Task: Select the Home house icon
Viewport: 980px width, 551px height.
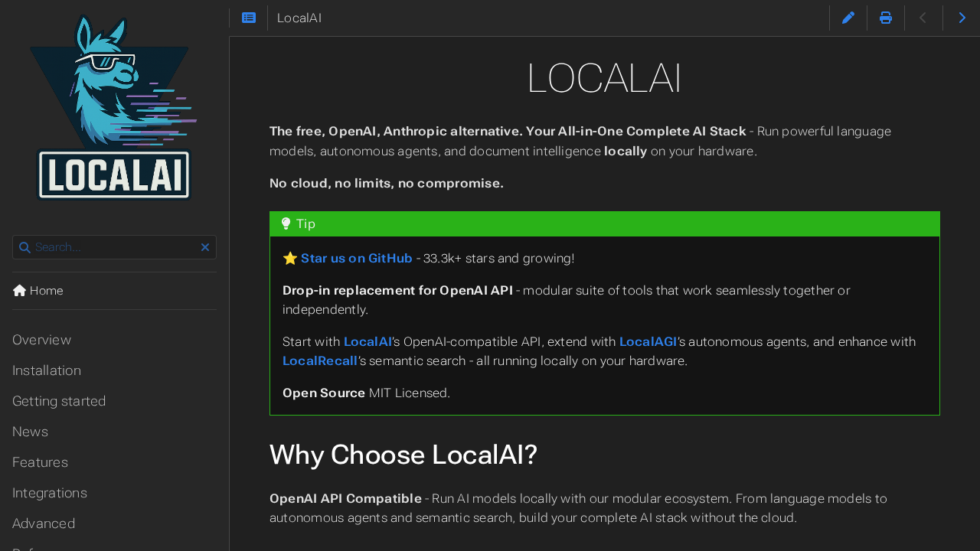Action: point(17,289)
